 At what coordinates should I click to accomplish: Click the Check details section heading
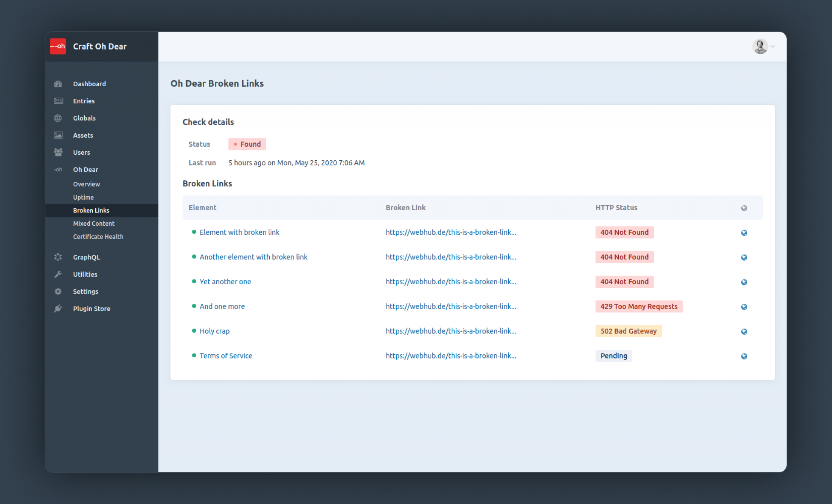click(208, 122)
